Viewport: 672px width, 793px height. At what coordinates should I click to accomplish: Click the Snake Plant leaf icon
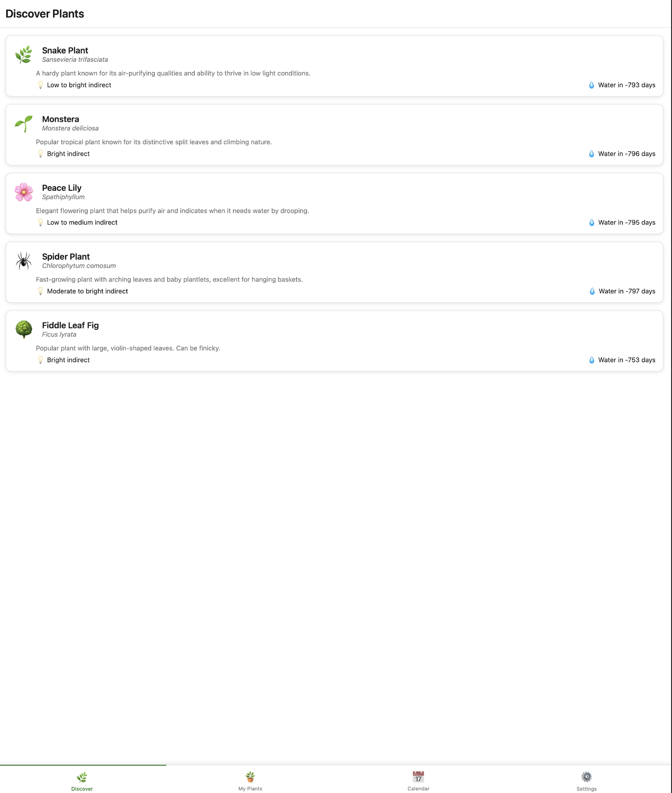click(x=24, y=54)
